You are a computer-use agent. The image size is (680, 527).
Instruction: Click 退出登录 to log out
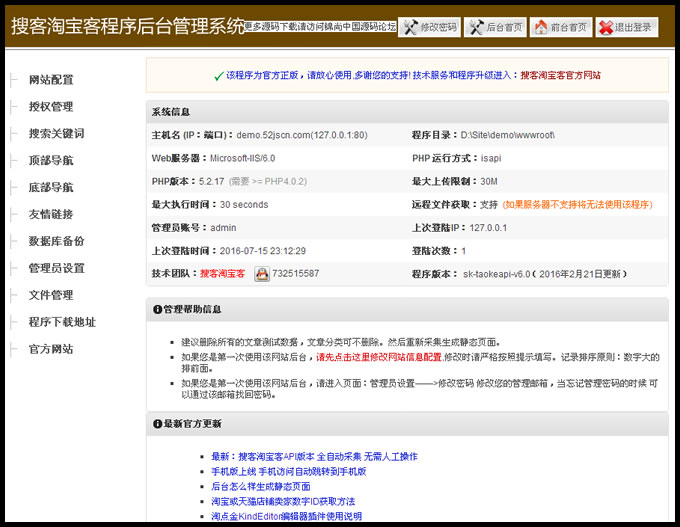[627, 27]
